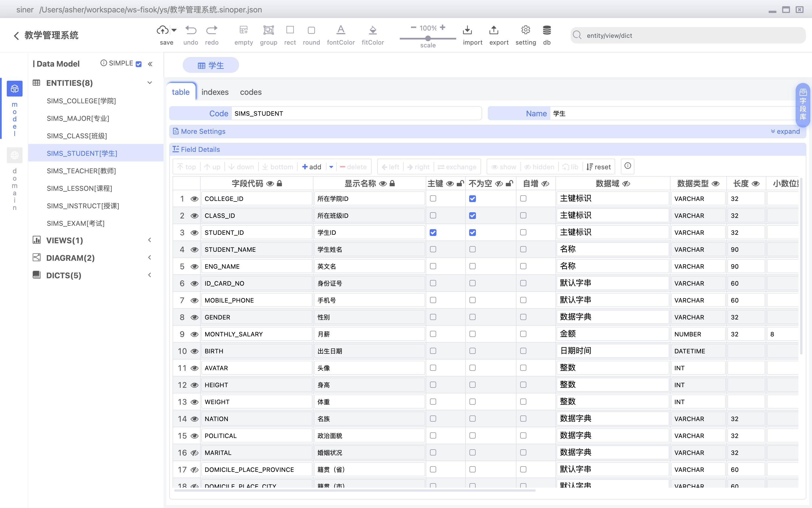Select the domain sidebar globe icon
The height and width of the screenshot is (508, 812).
(x=14, y=155)
